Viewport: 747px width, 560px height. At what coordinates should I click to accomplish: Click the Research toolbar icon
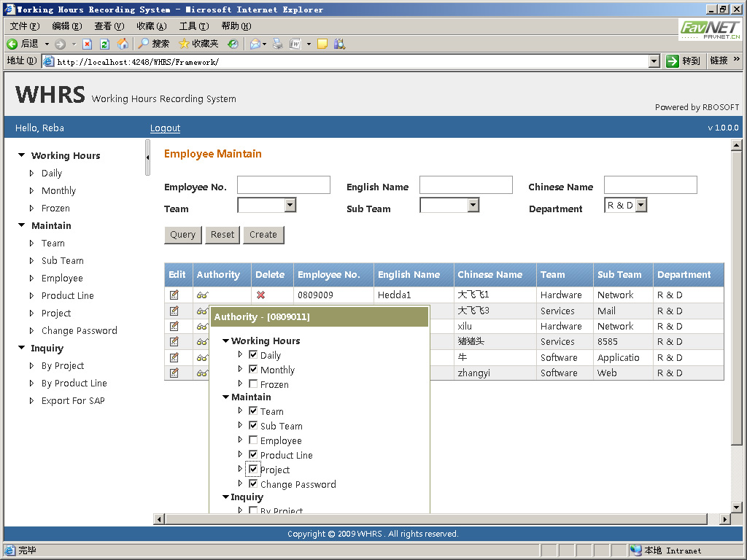click(340, 44)
